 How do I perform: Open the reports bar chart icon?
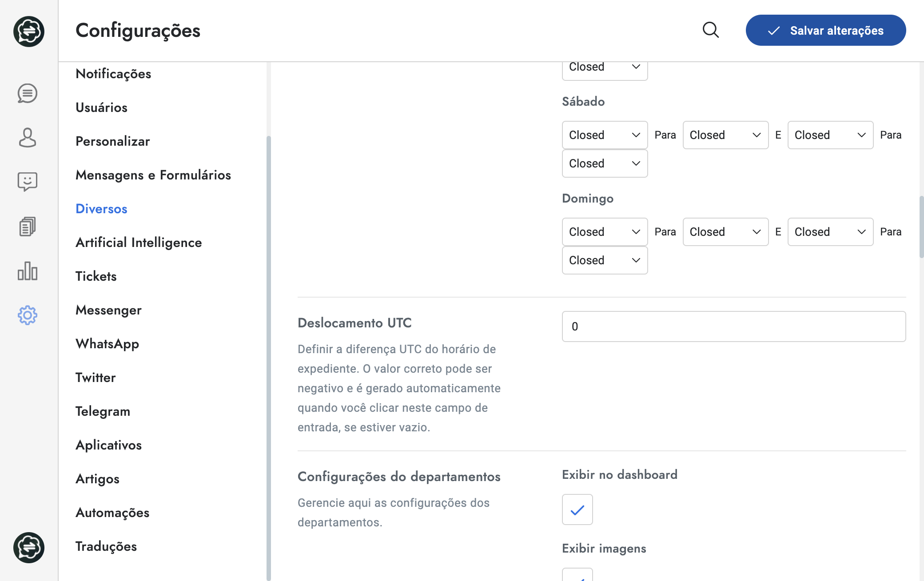tap(28, 271)
